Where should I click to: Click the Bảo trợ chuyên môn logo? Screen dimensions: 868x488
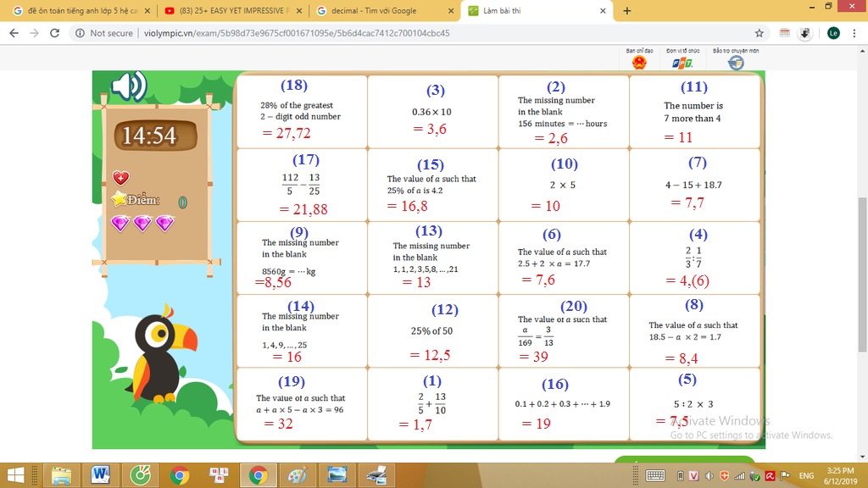(x=736, y=63)
